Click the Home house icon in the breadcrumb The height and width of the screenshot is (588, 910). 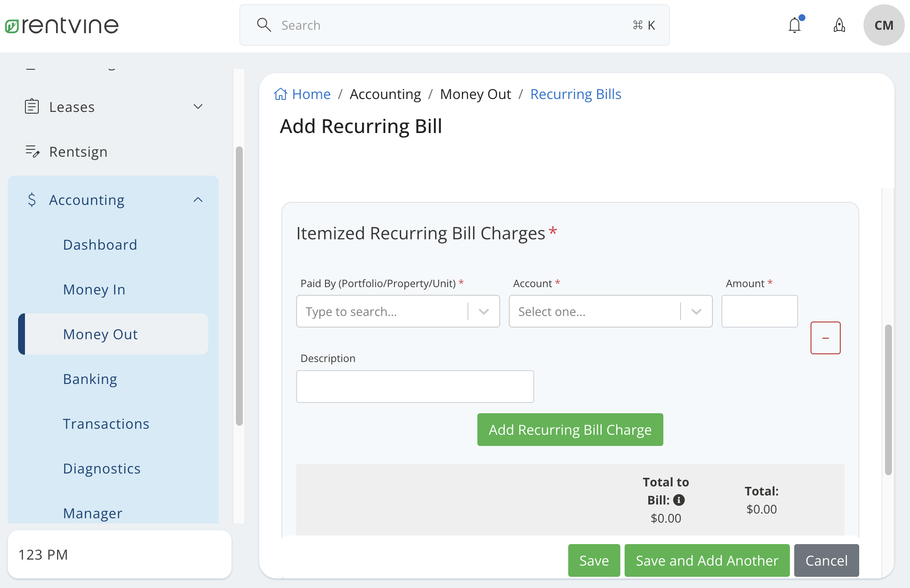coord(281,93)
